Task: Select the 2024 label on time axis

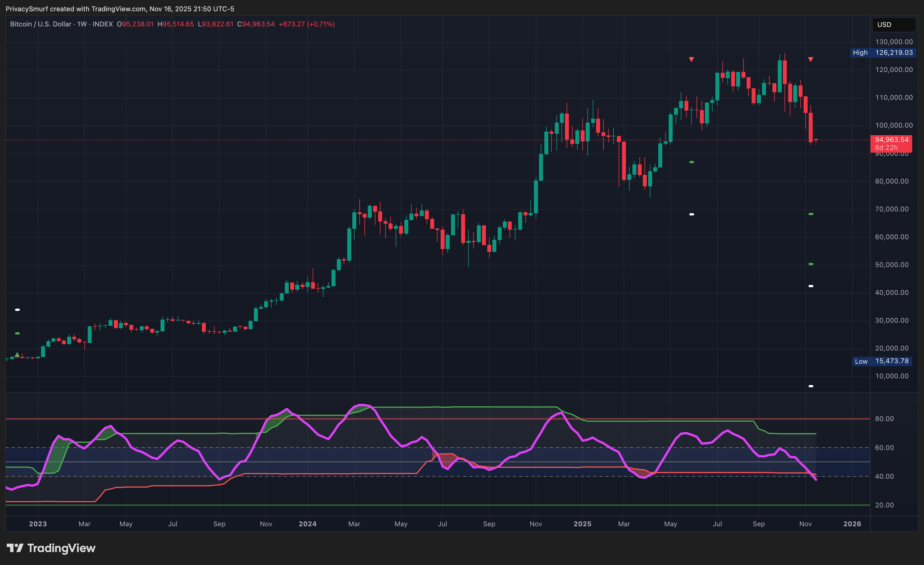Action: (308, 524)
